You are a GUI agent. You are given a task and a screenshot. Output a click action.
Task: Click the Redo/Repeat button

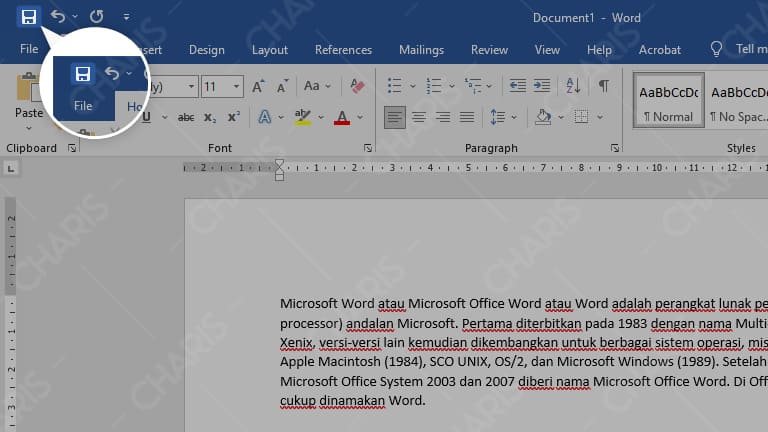[96, 17]
